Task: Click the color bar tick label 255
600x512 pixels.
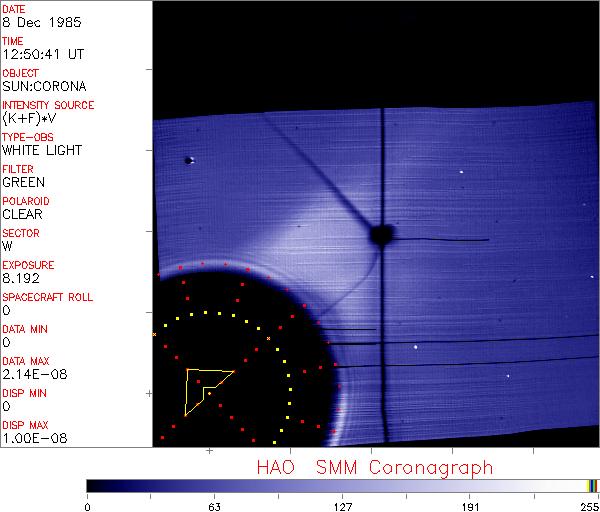Action: click(589, 507)
